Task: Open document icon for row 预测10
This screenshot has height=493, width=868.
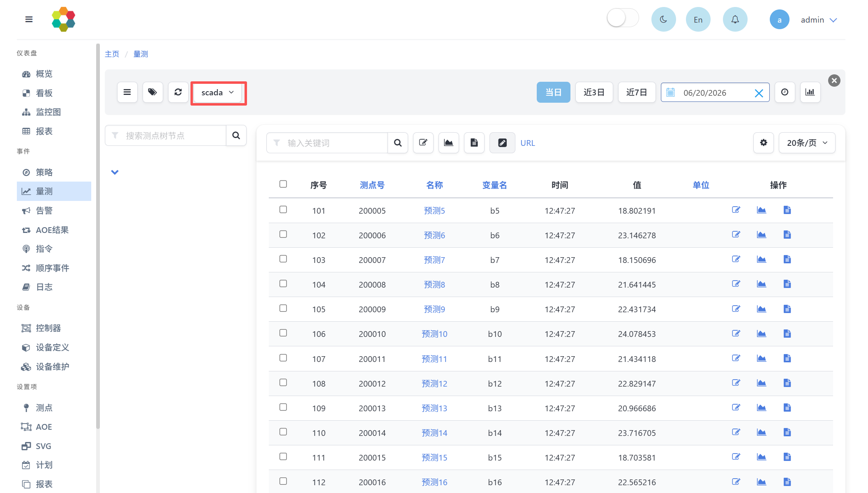Action: (x=787, y=333)
